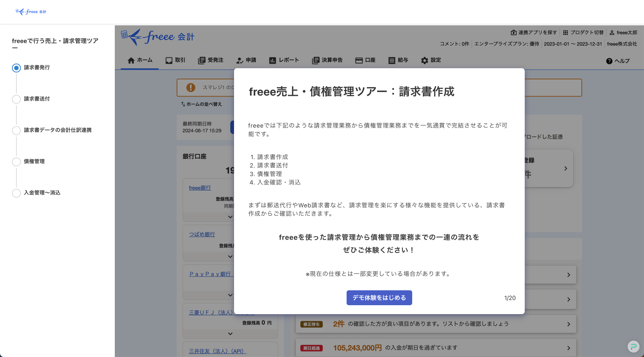Open the green chat widget icon
This screenshot has height=357, width=644.
click(x=634, y=347)
